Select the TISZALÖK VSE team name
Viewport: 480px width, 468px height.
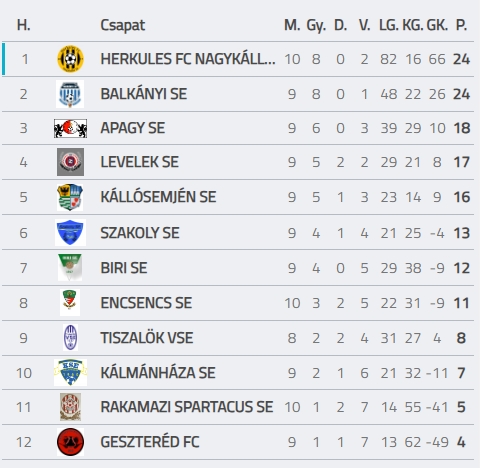[x=147, y=338]
